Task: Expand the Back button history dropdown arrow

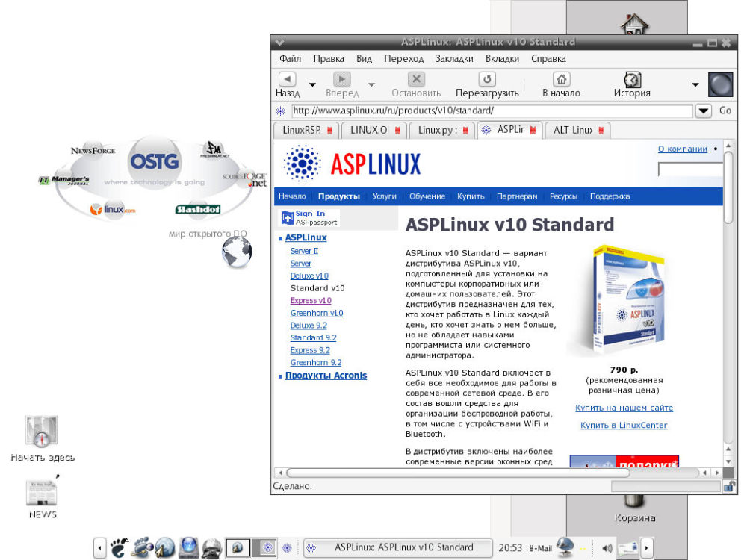Action: (312, 85)
